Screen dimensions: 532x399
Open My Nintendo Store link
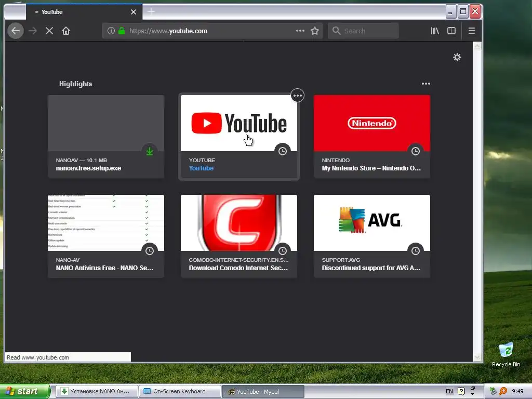[371, 168]
